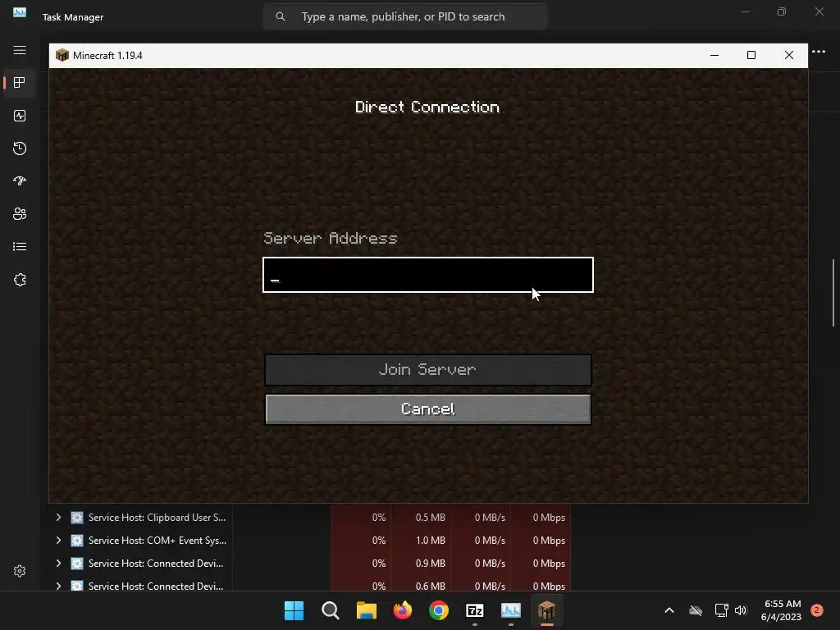Expand Service Host: Connected Devi... 0.9 MB row
This screenshot has height=630, width=840.
[58, 564]
